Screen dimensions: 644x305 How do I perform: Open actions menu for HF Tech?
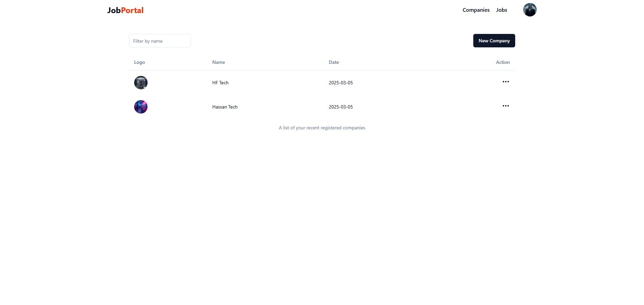pyautogui.click(x=505, y=82)
